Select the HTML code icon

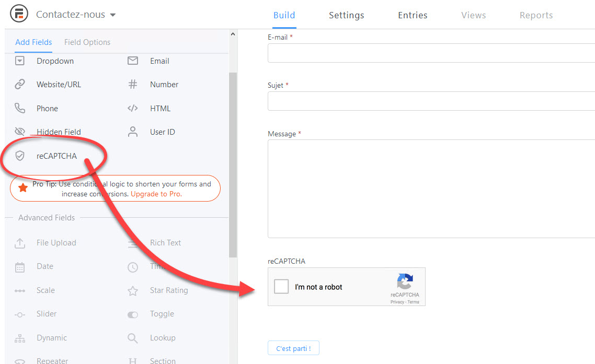[133, 109]
